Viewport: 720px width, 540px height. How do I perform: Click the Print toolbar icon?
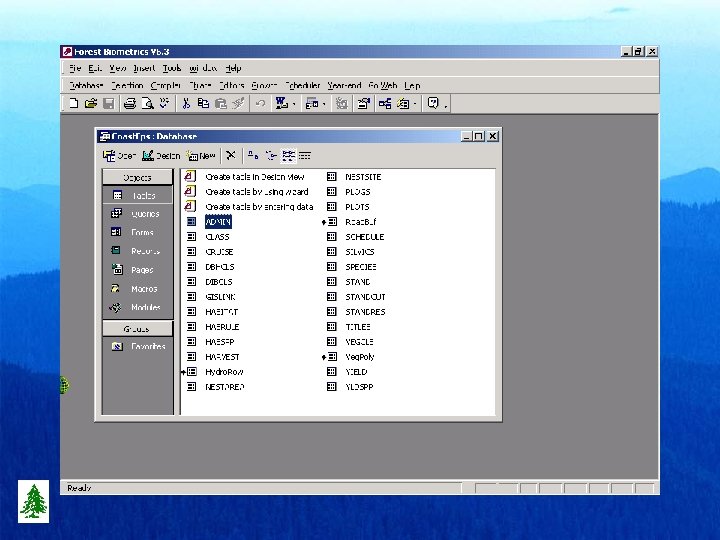coord(130,103)
